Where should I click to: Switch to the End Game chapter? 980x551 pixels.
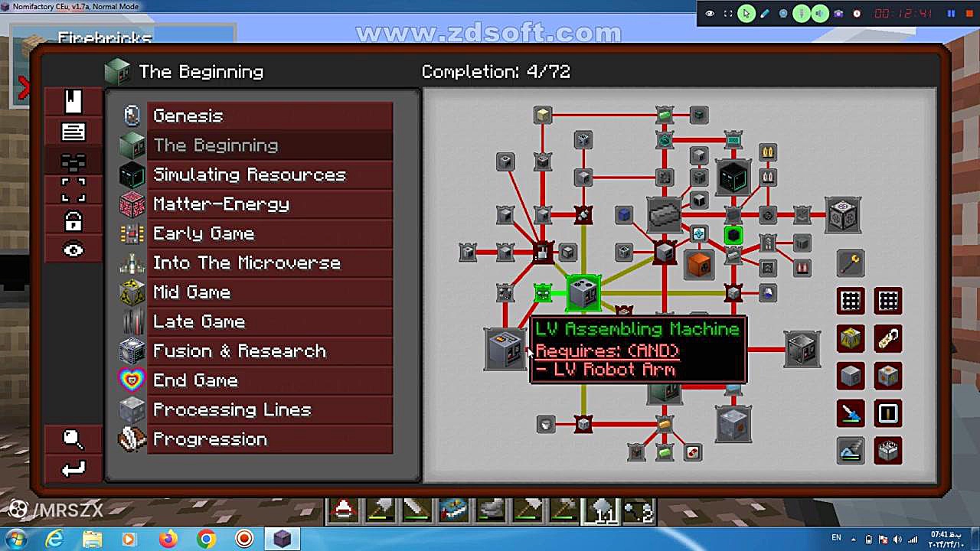click(x=269, y=380)
